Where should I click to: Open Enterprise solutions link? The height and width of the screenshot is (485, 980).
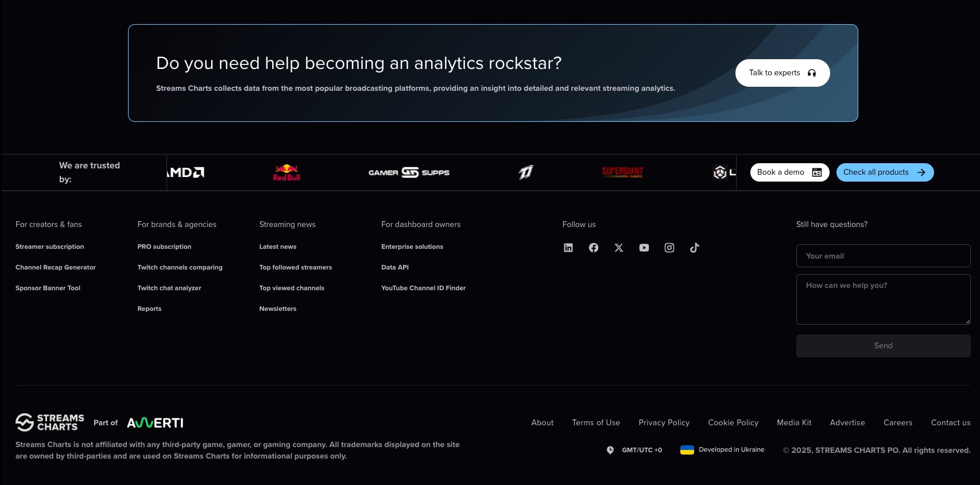coord(412,247)
